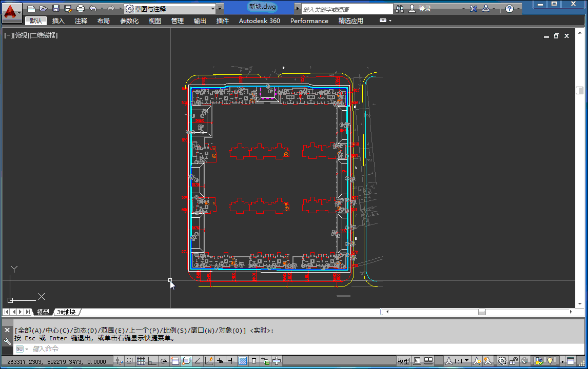Toggle Quick Properties in status bar

[254, 361]
